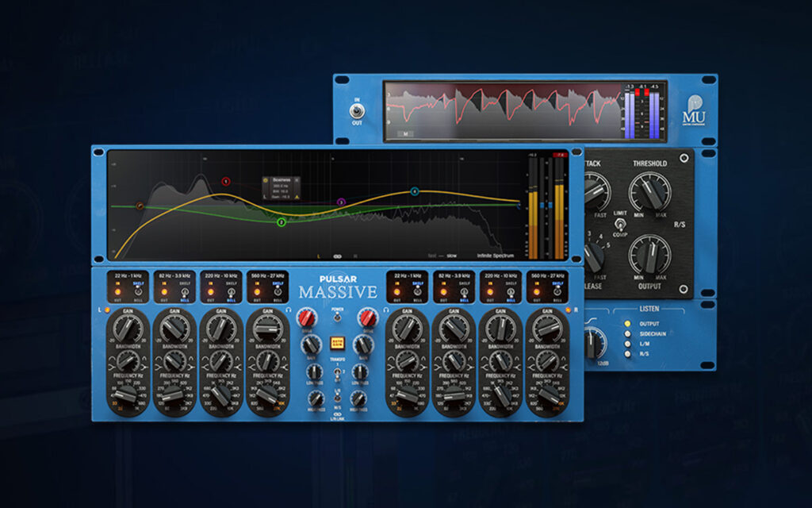Click left-channel fourth band Frequency knob
The height and width of the screenshot is (508, 812).
click(268, 395)
